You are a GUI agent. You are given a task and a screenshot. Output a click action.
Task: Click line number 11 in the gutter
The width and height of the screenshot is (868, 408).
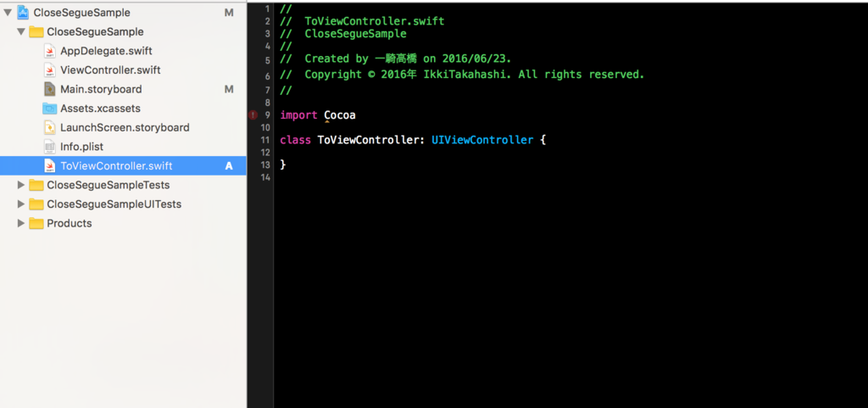point(265,140)
